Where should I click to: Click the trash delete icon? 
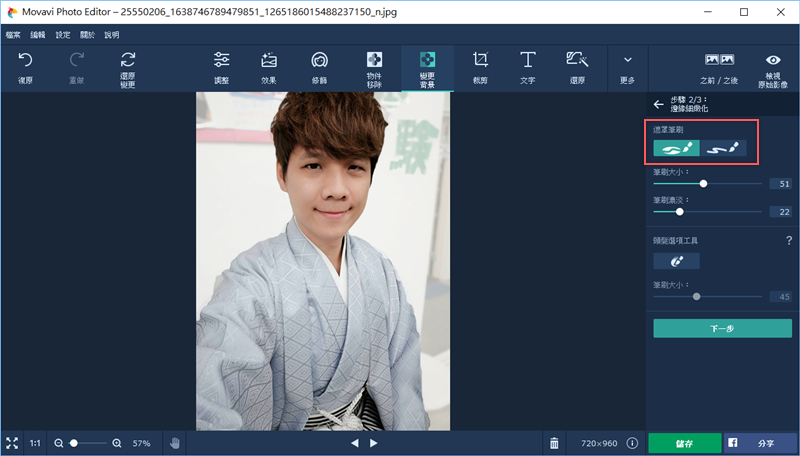pyautogui.click(x=554, y=443)
